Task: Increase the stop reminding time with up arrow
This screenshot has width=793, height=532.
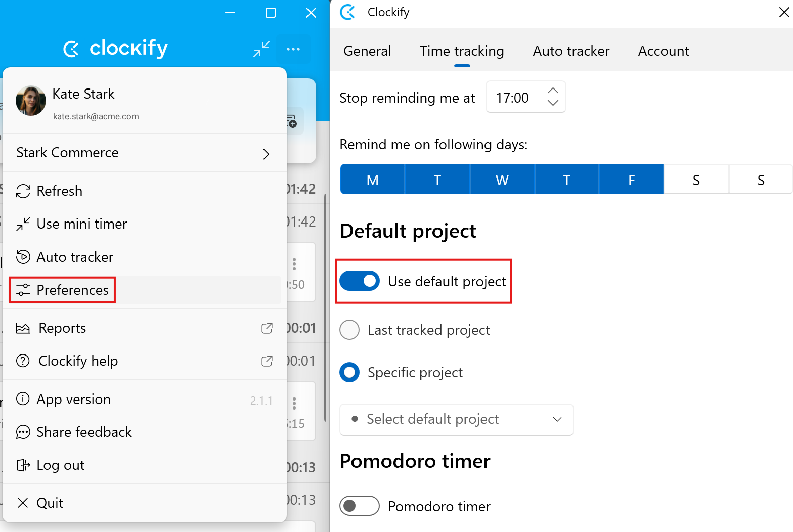Action: [553, 91]
